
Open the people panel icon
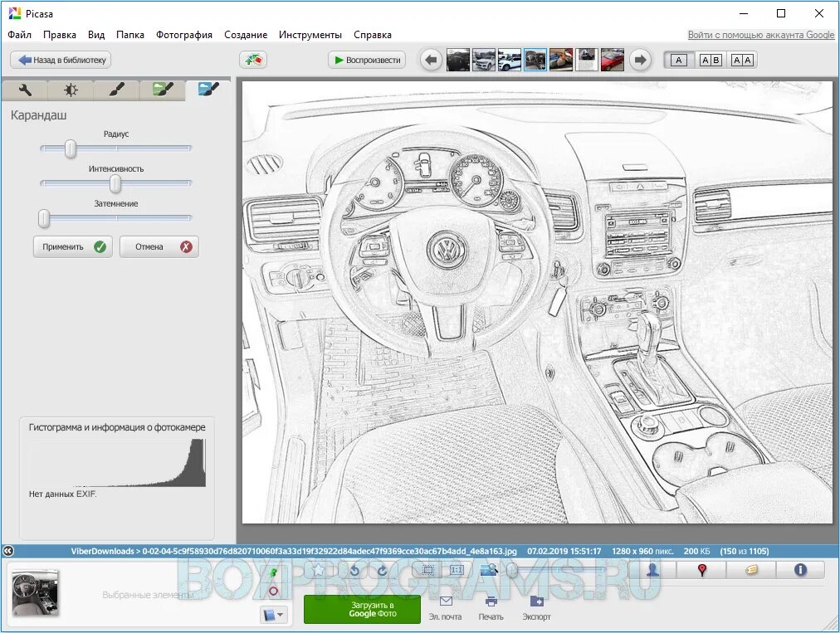(652, 570)
